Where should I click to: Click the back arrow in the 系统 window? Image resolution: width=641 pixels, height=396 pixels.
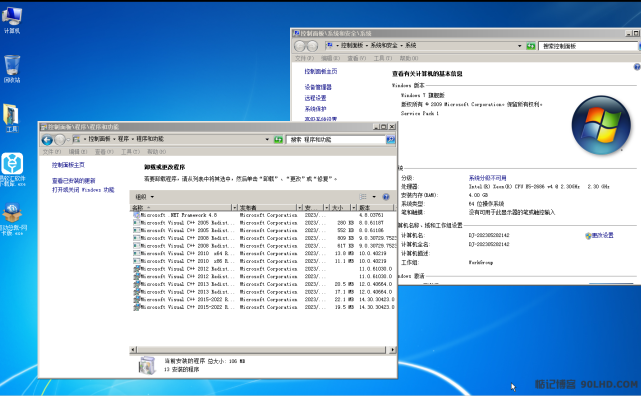(299, 46)
